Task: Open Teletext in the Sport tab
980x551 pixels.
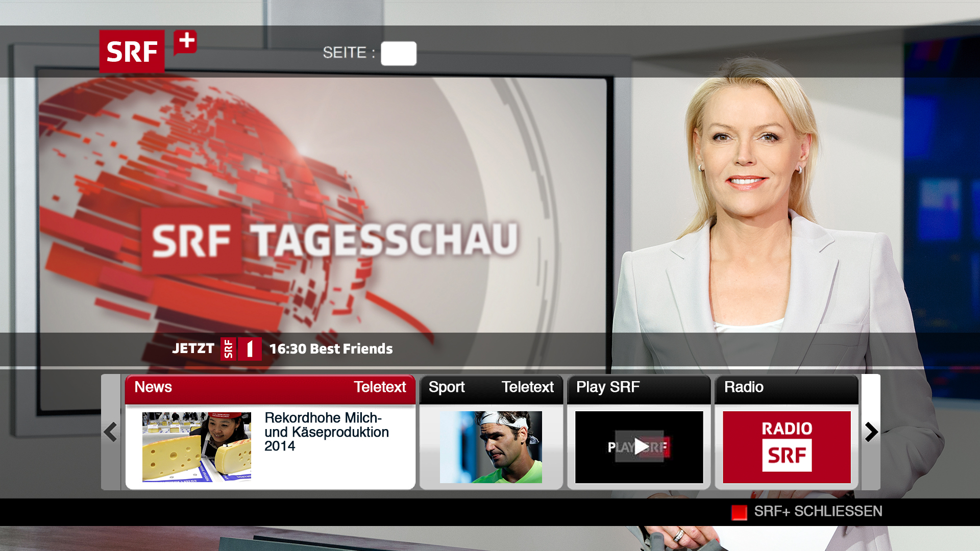Action: 527,387
